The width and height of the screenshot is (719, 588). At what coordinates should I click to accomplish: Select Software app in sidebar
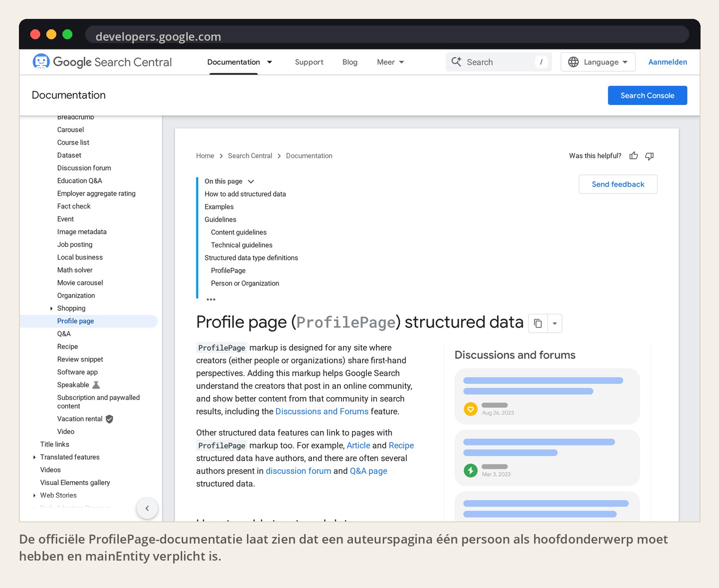78,372
